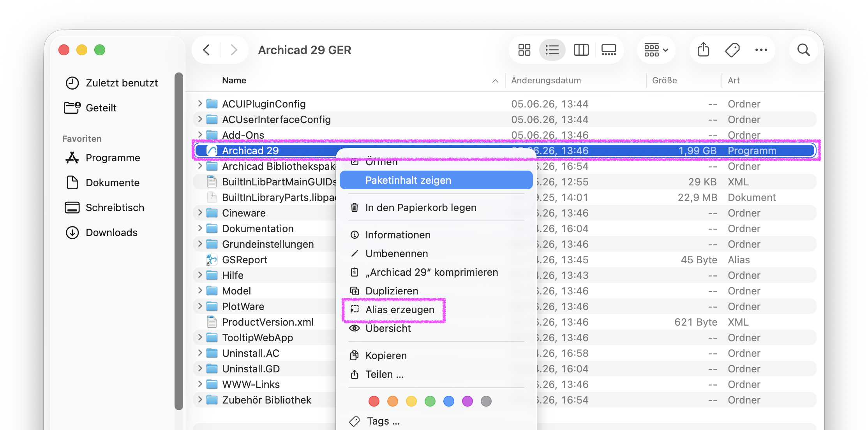This screenshot has height=430, width=868.
Task: Choose Tags … in context menu
Action: [436, 421]
